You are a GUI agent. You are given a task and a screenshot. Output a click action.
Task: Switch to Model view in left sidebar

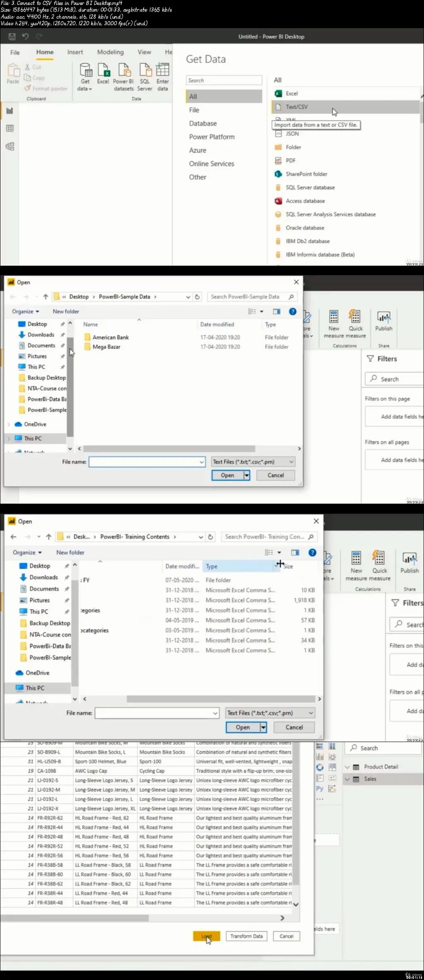tap(10, 147)
